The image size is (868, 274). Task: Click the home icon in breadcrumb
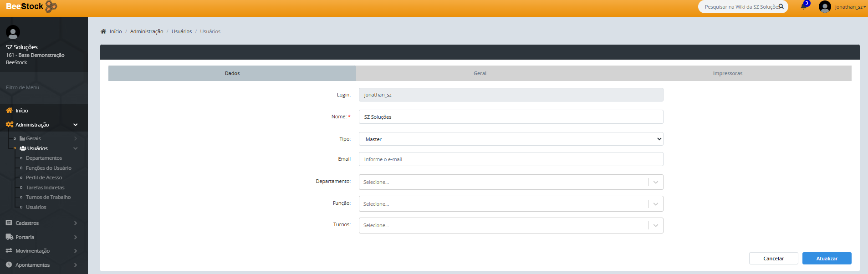tap(103, 31)
